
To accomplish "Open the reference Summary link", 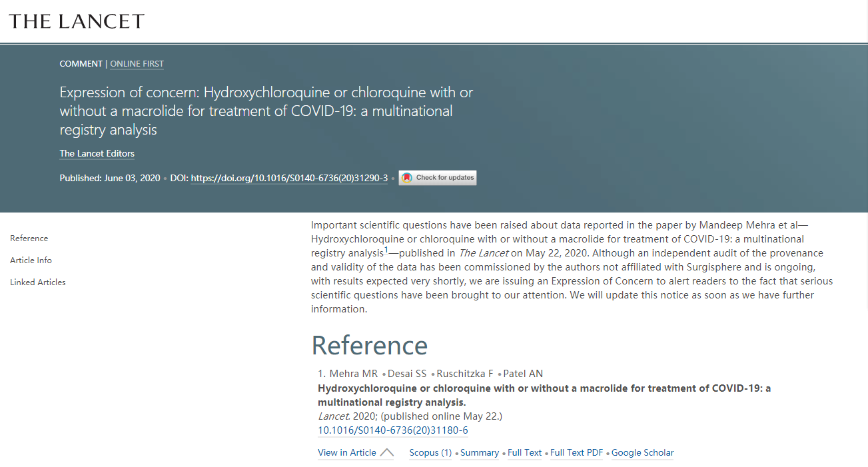I will [x=480, y=453].
